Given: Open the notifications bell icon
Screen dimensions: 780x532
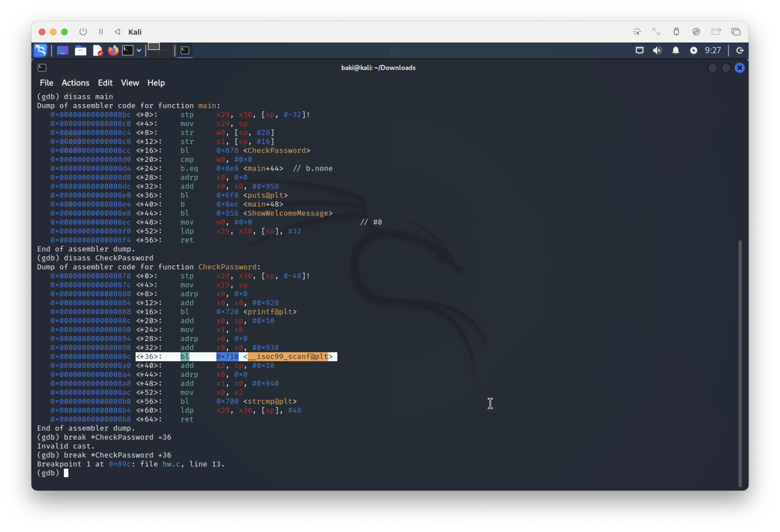Looking at the screenshot, I should click(675, 50).
